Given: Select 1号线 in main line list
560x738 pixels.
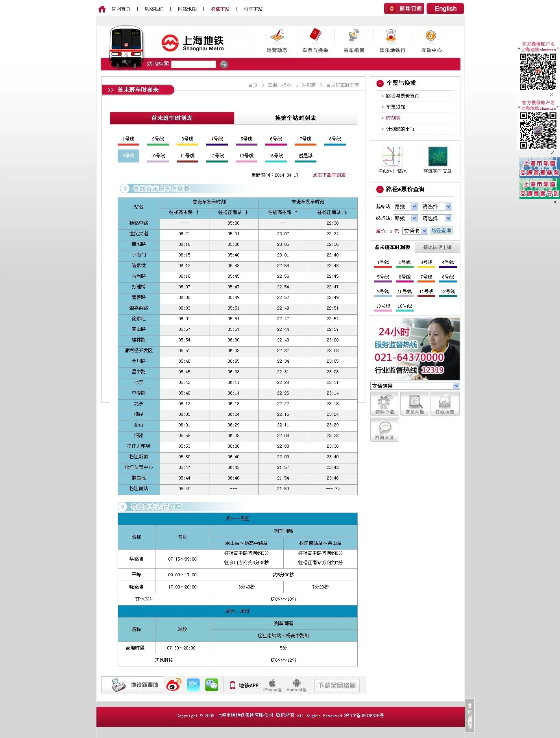Looking at the screenshot, I should 128,140.
